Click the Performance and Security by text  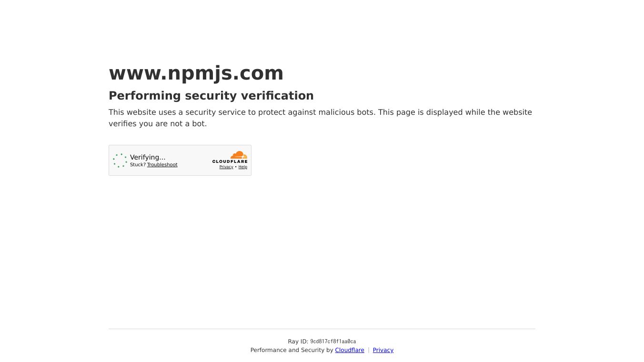pos(292,350)
